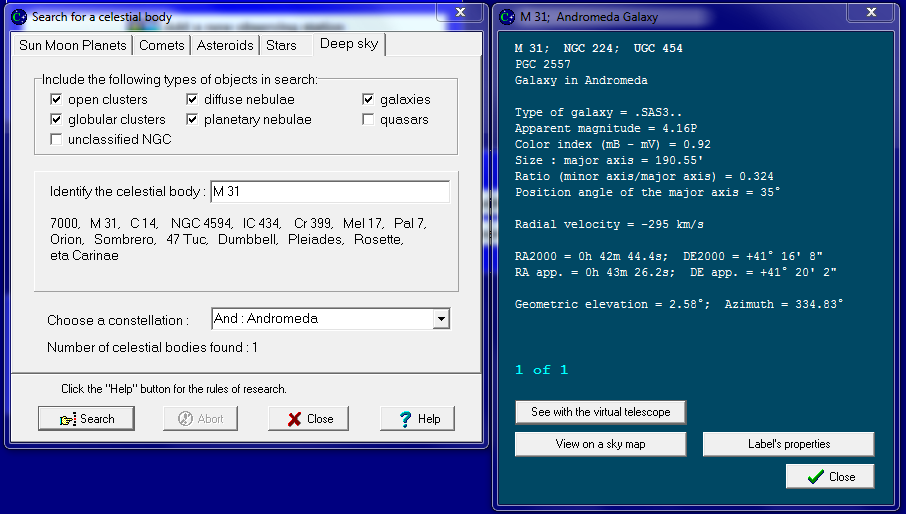Image resolution: width=906 pixels, height=514 pixels.
Task: Uncheck the open clusters checkbox
Action: (x=57, y=100)
